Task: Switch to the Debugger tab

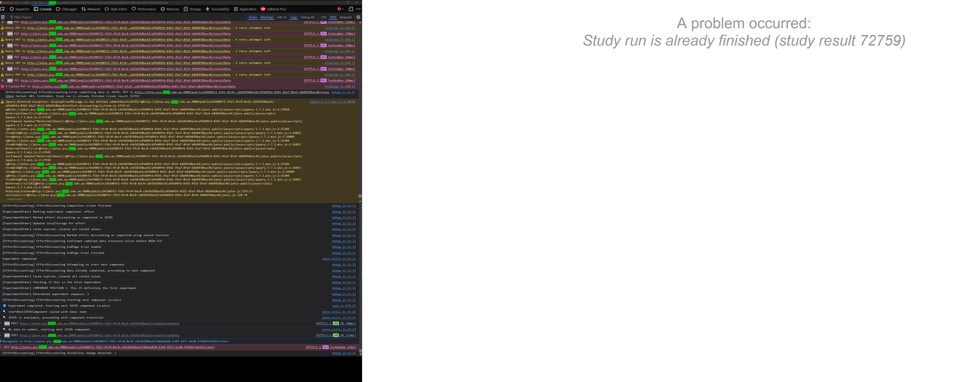Action: [x=66, y=9]
